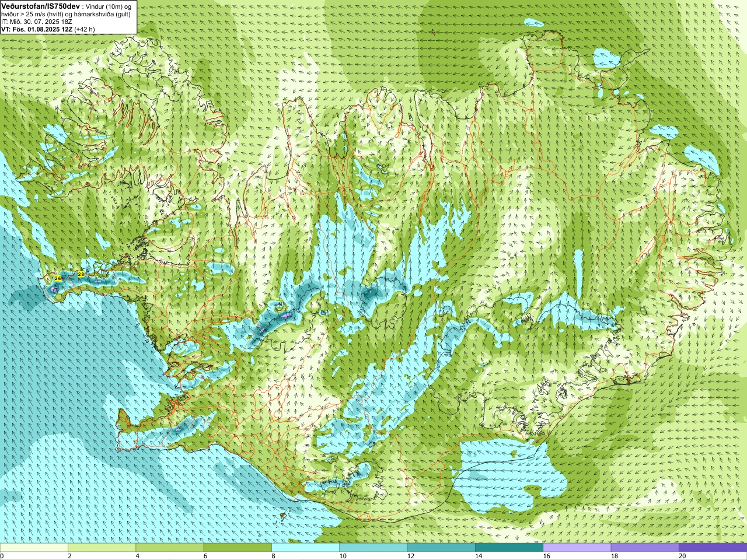
Task: Click the 'VT: Fös. 01.08.2025 12Z' valid time
Action: click(x=37, y=29)
